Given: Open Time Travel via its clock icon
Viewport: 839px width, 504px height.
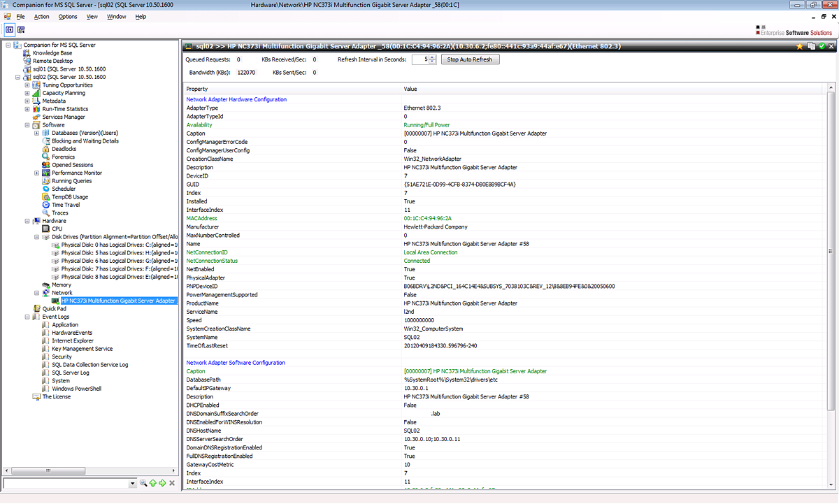Looking at the screenshot, I should 46,205.
